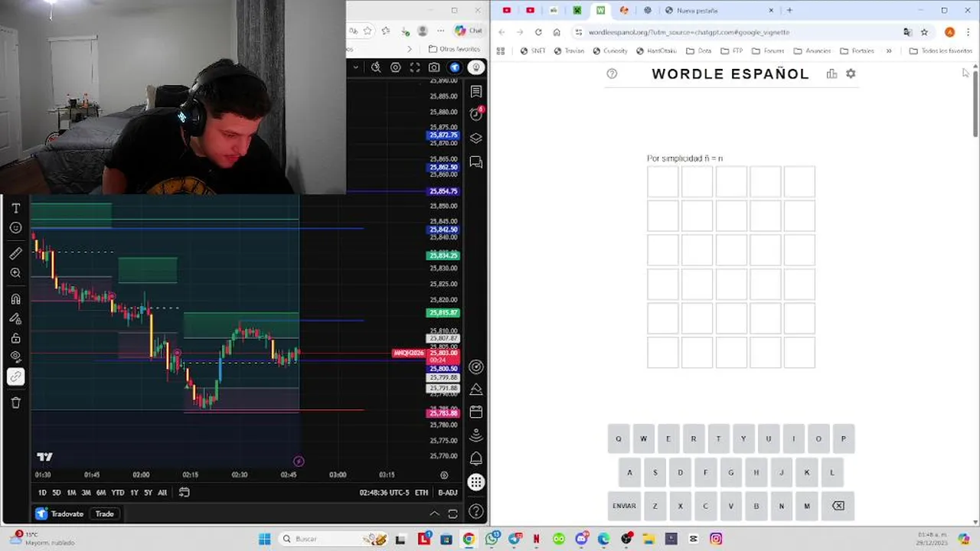980x551 pixels.
Task: Open chart settings hexagon icon in top bar
Action: (396, 67)
